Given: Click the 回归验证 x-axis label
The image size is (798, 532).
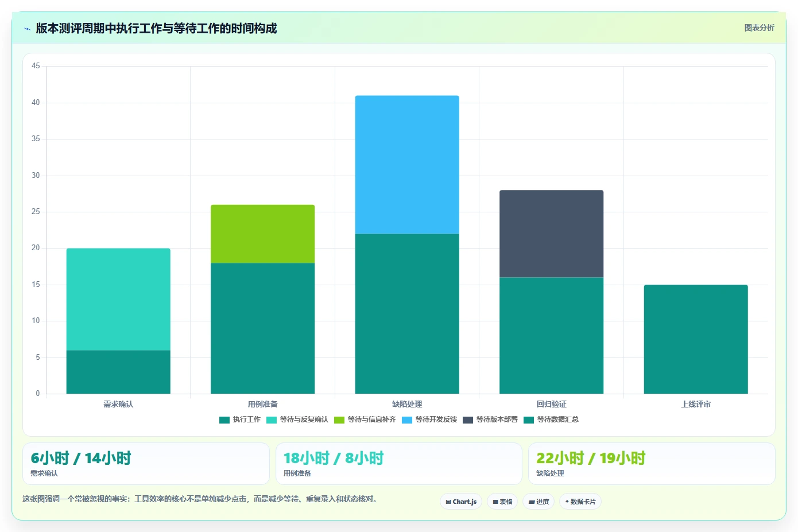Looking at the screenshot, I should (x=551, y=404).
